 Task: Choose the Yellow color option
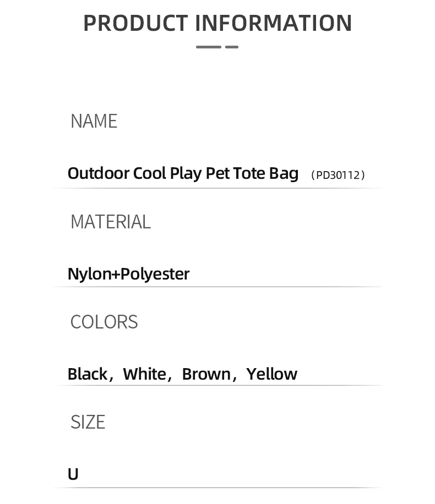[x=271, y=374]
